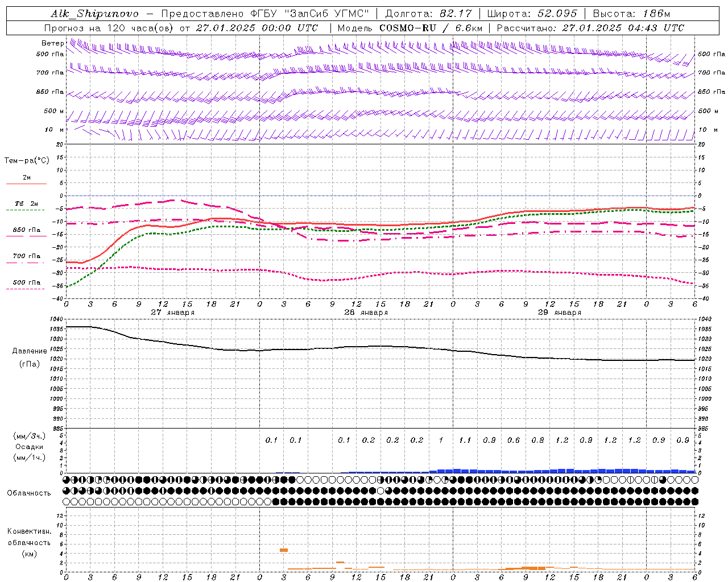Click the 850 гПа temperature legend entry
Viewport: 728px width, 582px height.
tap(27, 230)
